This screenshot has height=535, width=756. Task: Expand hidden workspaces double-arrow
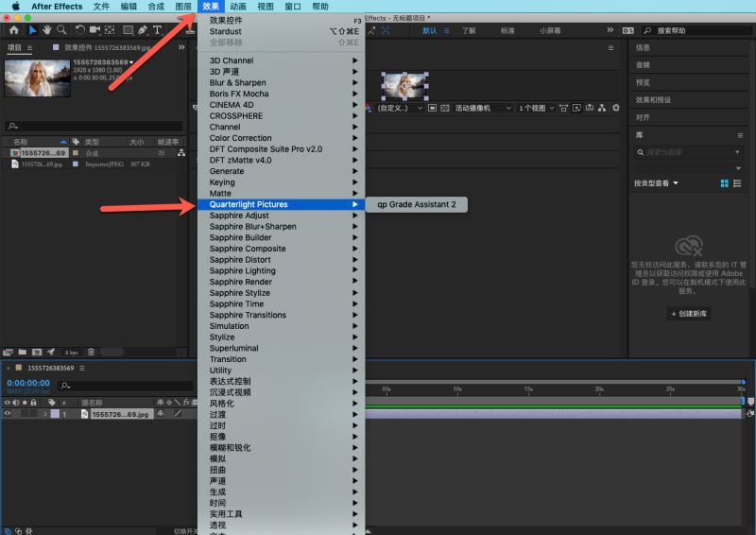coord(610,30)
